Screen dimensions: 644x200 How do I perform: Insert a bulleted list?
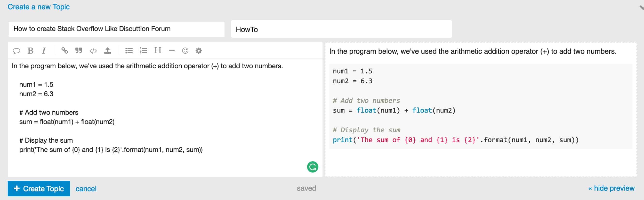tap(129, 51)
